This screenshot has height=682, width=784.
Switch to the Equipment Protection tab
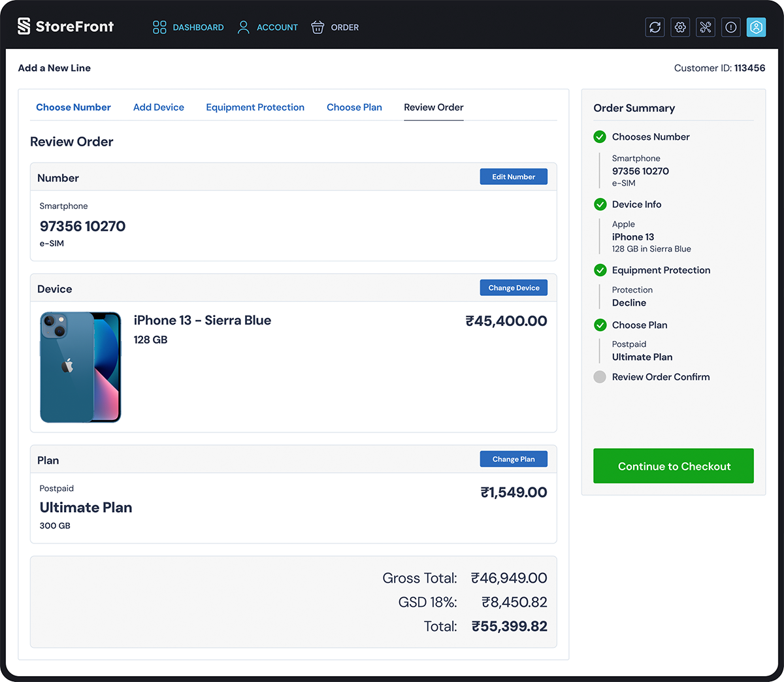pyautogui.click(x=255, y=107)
